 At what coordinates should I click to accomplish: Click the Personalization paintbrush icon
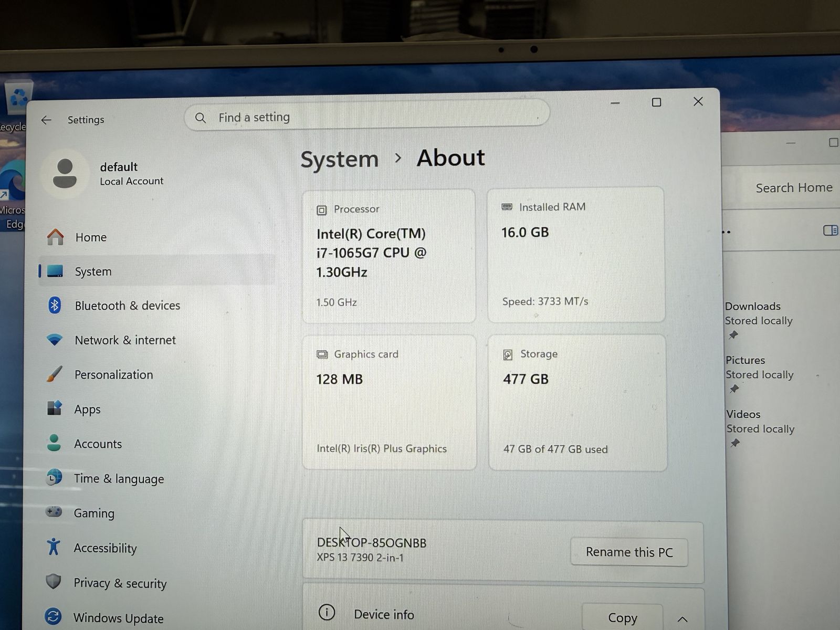(54, 374)
